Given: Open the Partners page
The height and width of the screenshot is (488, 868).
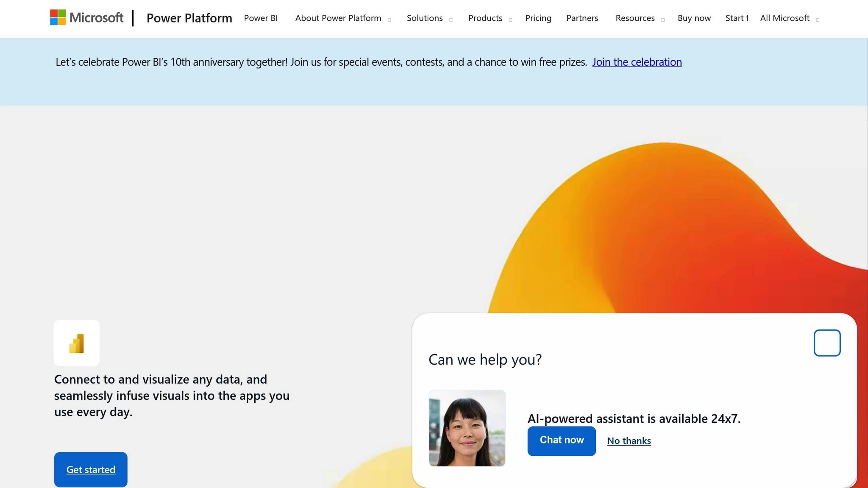Looking at the screenshot, I should 582,18.
